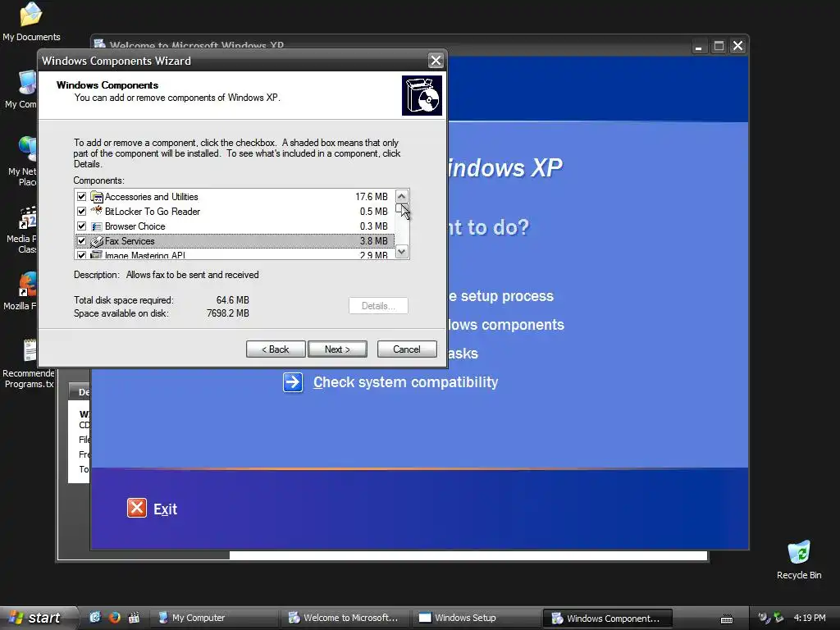
Task: Click the components list scroll up arrow
Action: click(401, 196)
